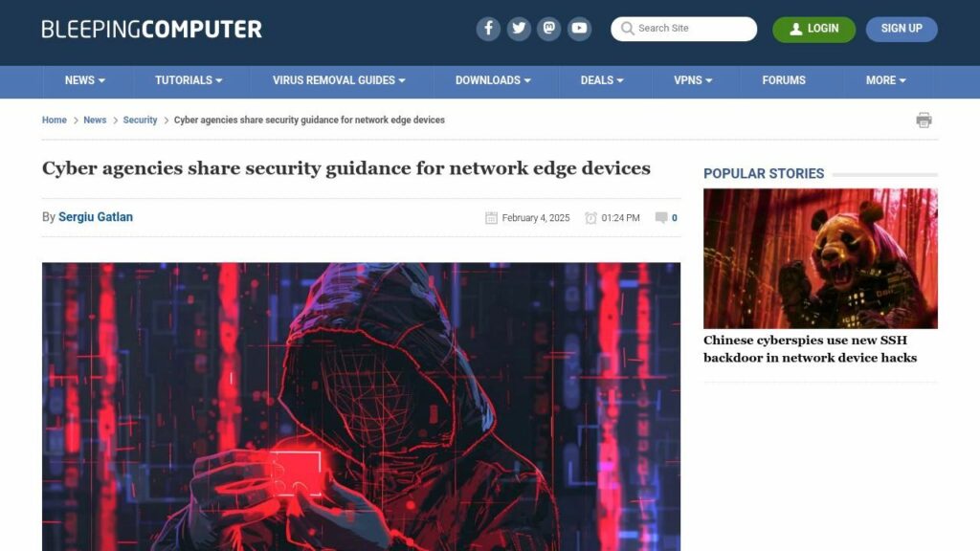Click the comments bubble icon
This screenshot has height=551, width=980.
[660, 217]
